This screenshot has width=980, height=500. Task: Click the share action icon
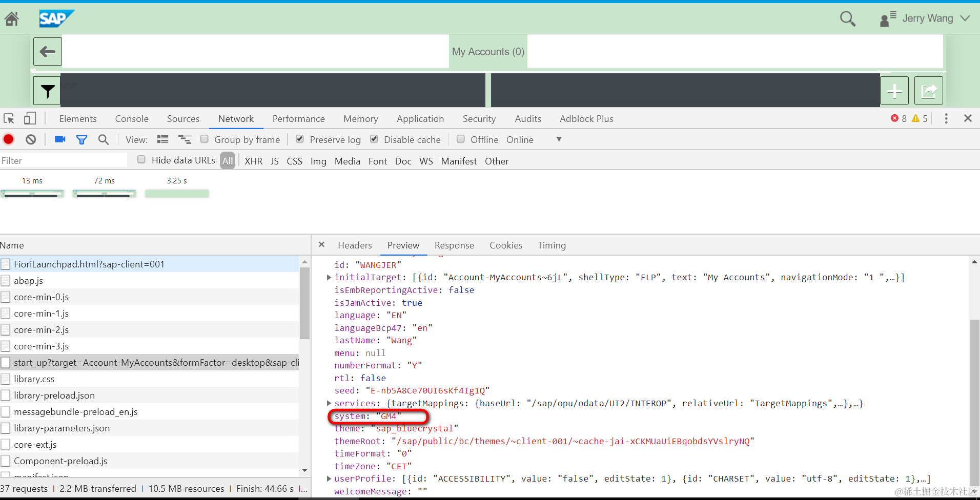(929, 91)
